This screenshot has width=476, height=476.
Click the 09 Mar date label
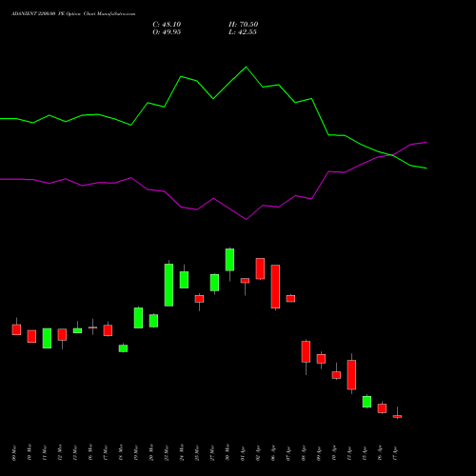coord(14,453)
